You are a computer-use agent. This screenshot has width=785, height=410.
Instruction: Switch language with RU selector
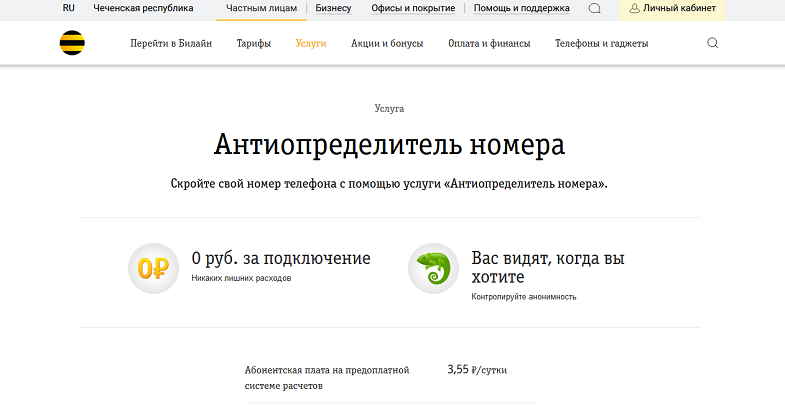coord(69,8)
